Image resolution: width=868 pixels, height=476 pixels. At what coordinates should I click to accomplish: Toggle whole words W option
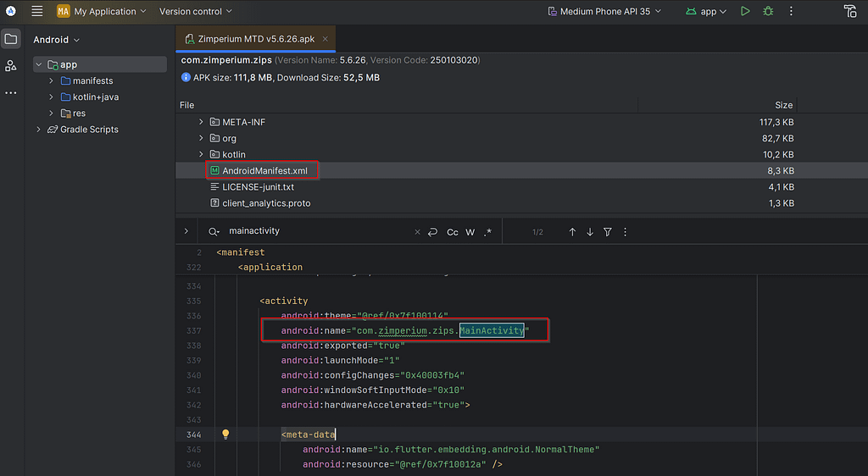tap(470, 232)
